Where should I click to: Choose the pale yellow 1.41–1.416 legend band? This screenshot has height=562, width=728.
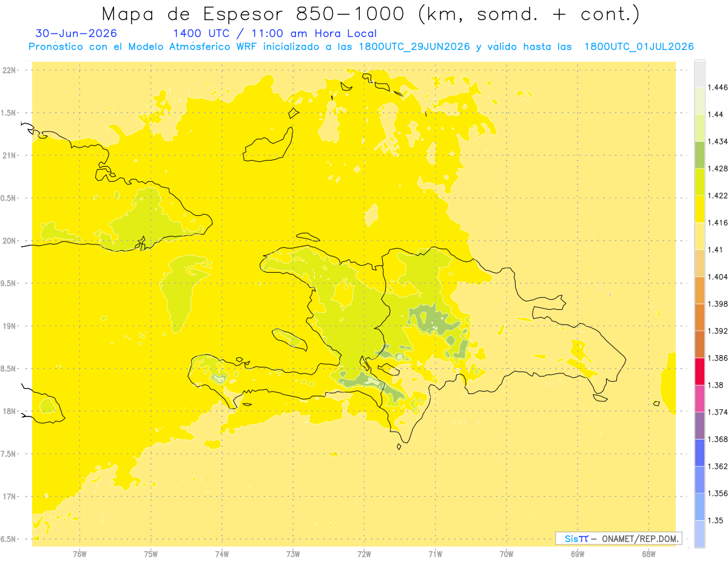point(699,236)
